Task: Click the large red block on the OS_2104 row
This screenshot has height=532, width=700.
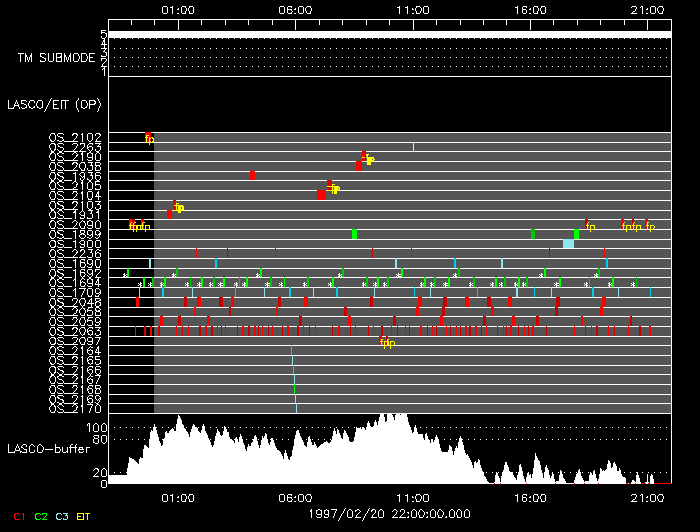Action: coord(321,194)
